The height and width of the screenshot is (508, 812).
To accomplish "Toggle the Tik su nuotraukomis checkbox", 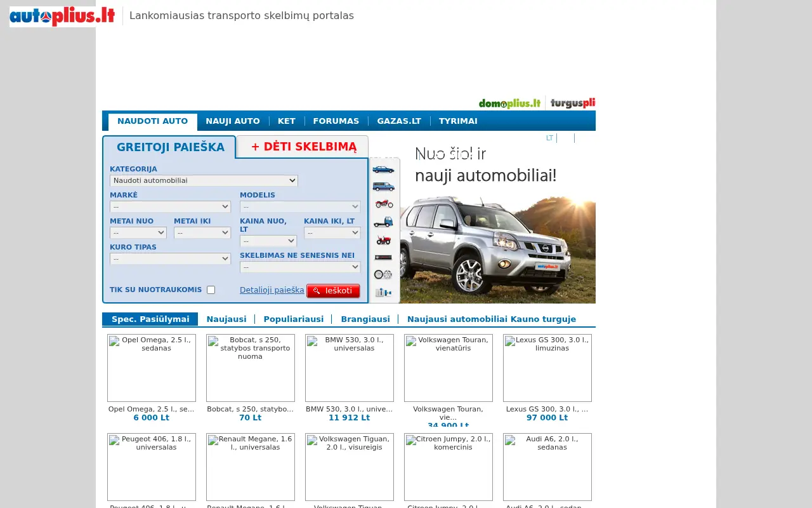I will (211, 290).
